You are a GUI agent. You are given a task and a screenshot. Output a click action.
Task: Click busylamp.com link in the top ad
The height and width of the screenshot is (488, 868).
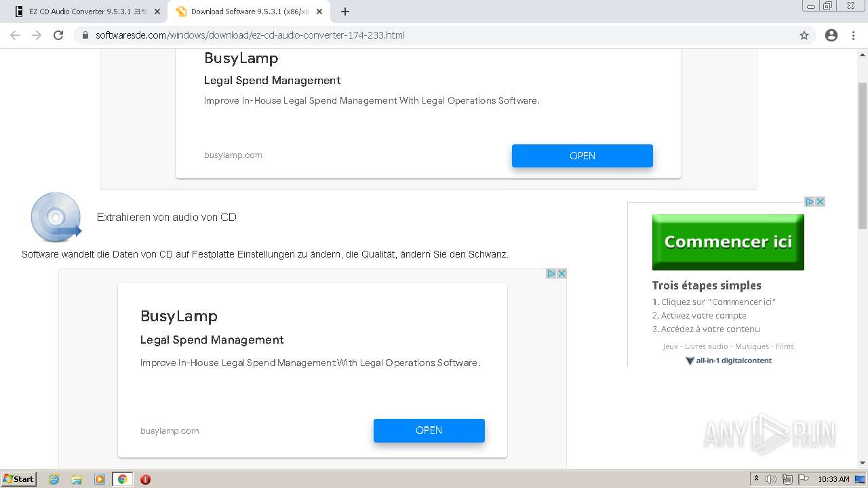pos(233,155)
